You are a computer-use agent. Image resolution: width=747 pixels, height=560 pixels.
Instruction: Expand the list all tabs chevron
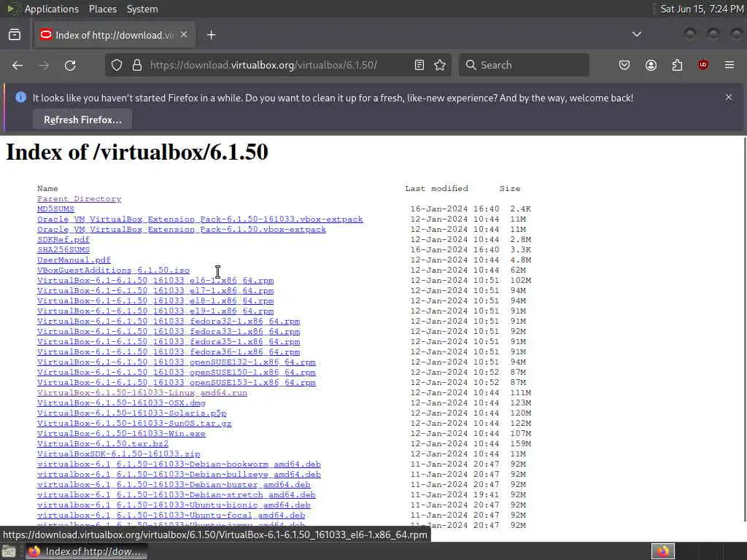(636, 34)
